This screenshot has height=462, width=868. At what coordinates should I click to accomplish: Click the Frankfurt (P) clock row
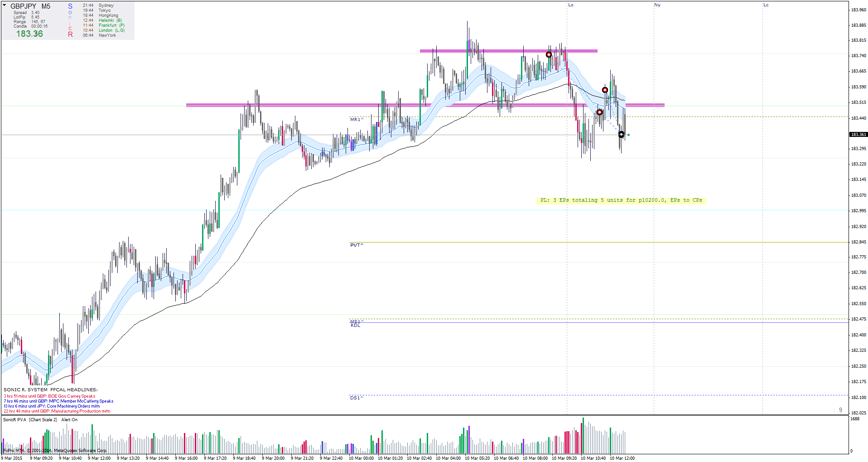(104, 25)
